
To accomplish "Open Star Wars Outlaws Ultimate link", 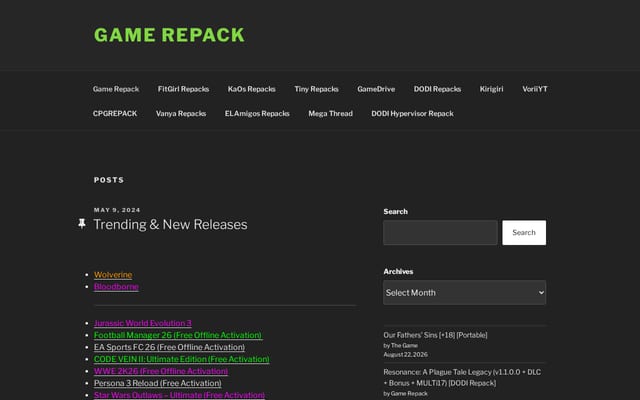I will point(179,395).
